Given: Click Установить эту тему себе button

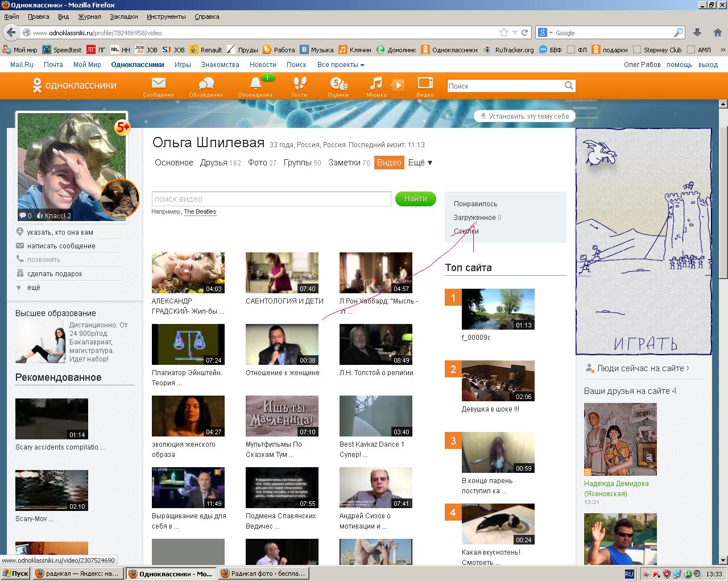Looking at the screenshot, I should click(x=524, y=116).
